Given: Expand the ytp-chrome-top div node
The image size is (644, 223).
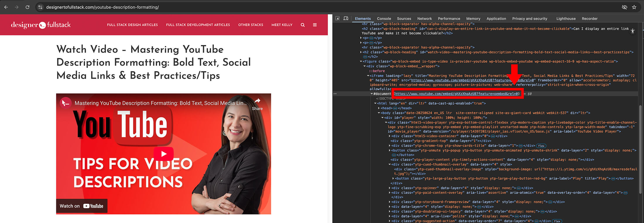Looking at the screenshot, I should pos(389,146).
